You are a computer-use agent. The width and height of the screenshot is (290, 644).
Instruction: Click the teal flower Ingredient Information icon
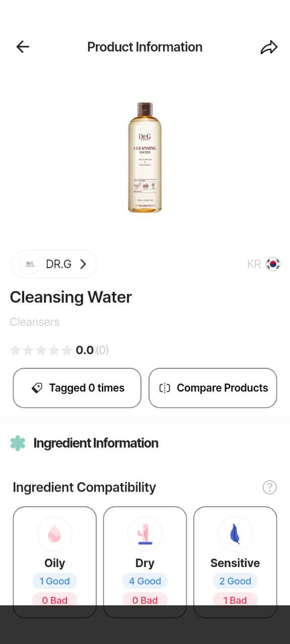[x=18, y=443]
